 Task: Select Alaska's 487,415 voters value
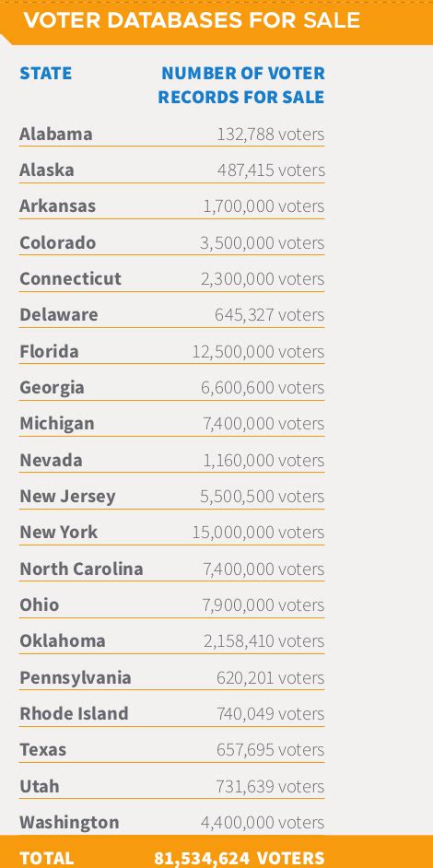pos(271,170)
